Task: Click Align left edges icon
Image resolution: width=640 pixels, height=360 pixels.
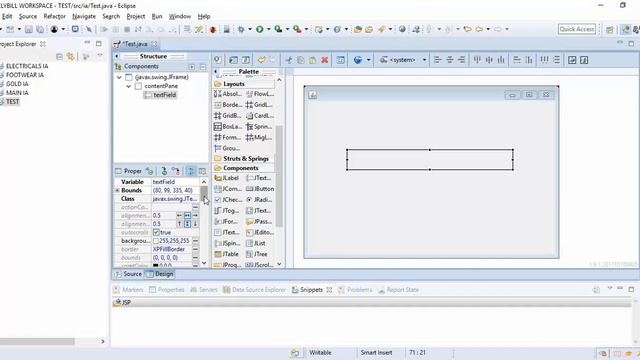Action: (438, 60)
